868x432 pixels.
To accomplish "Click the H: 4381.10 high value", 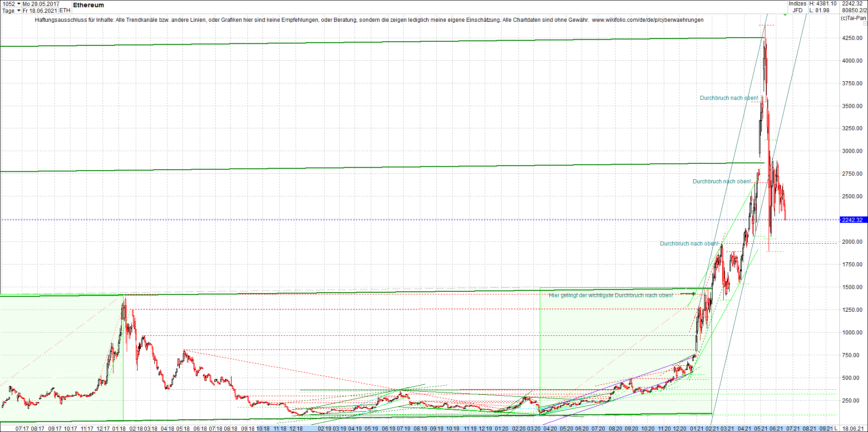I will pyautogui.click(x=823, y=4).
